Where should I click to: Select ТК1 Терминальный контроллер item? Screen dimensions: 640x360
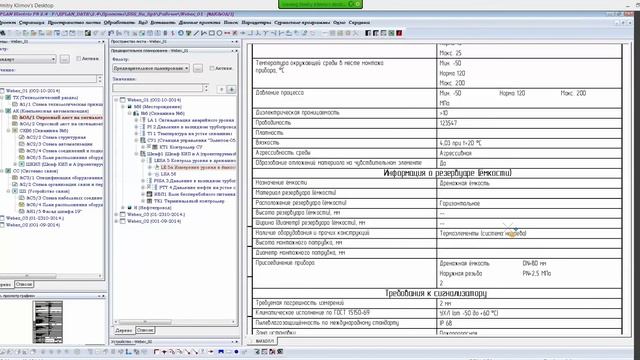click(189, 201)
